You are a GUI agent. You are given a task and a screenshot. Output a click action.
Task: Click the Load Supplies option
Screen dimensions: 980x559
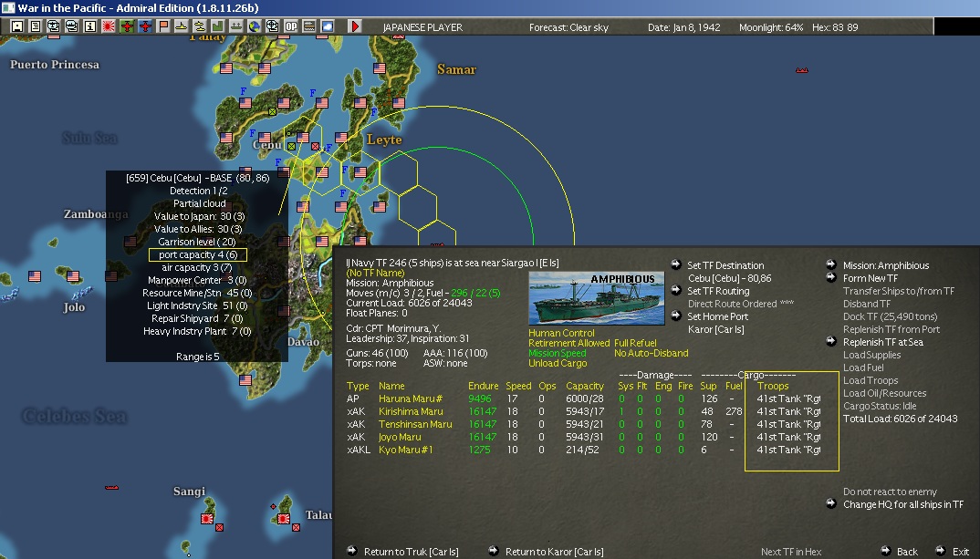872,355
